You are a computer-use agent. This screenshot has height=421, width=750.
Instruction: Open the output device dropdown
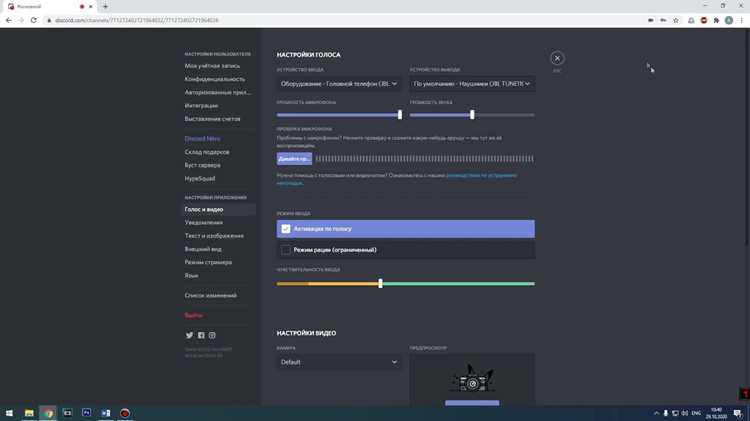[x=472, y=84]
